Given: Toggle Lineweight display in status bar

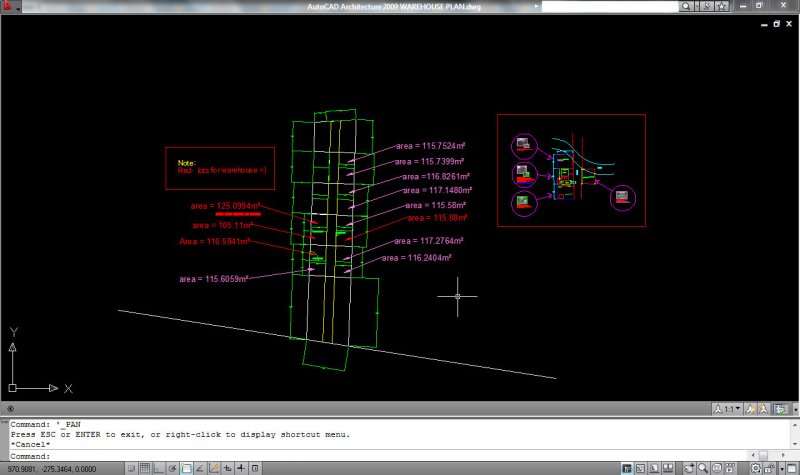Looking at the screenshot, I should (241, 468).
